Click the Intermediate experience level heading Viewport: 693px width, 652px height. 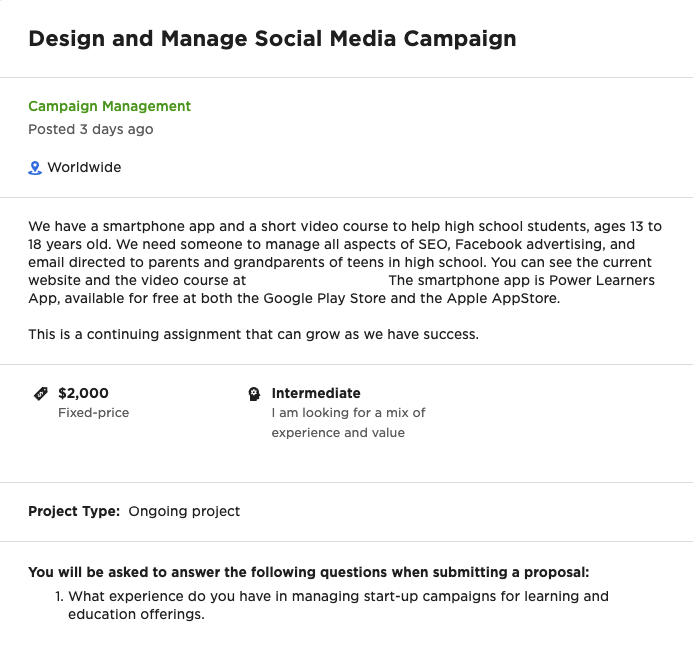point(316,393)
